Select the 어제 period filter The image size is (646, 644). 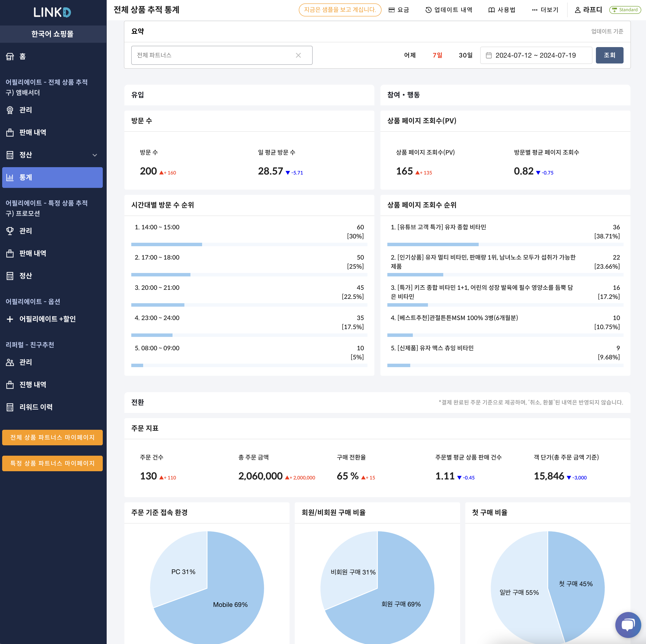(410, 55)
